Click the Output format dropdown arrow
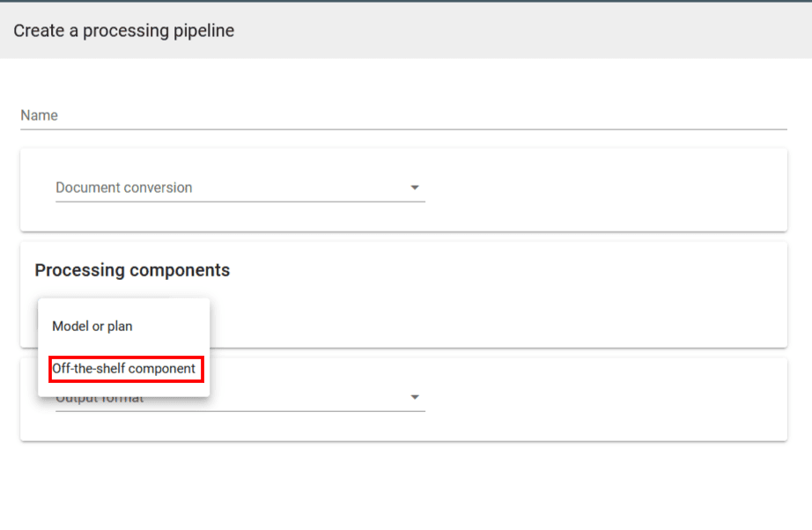Screen dimensions: 812x530 click(415, 399)
